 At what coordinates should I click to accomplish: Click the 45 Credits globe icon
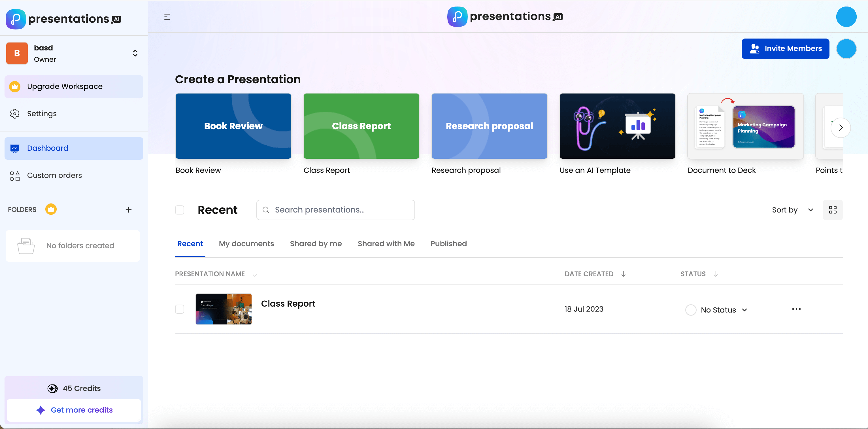pos(53,388)
